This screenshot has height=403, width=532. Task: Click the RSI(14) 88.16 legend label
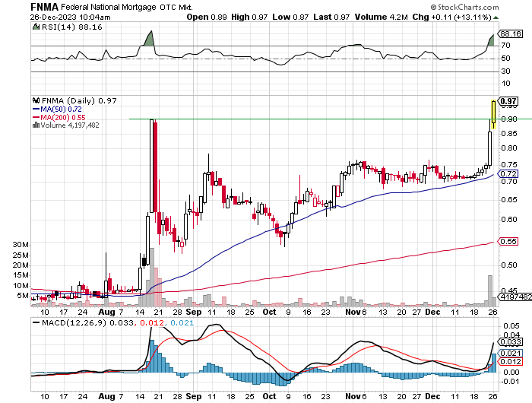[x=71, y=27]
